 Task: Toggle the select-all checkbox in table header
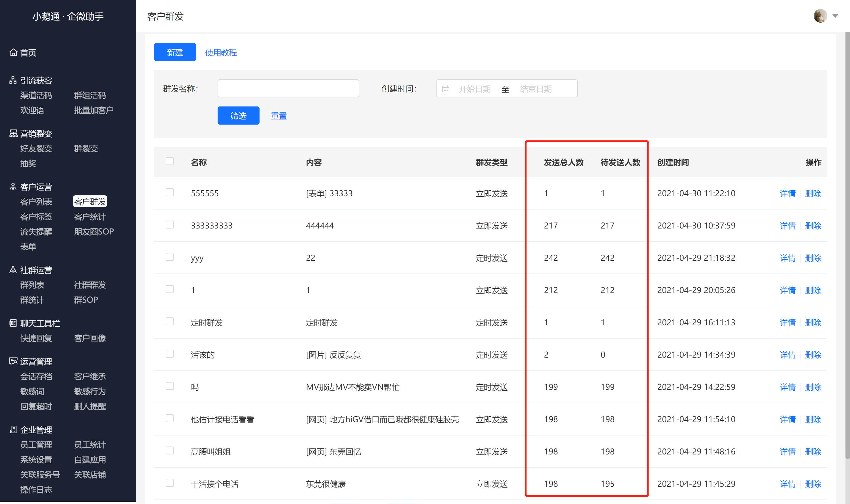170,161
